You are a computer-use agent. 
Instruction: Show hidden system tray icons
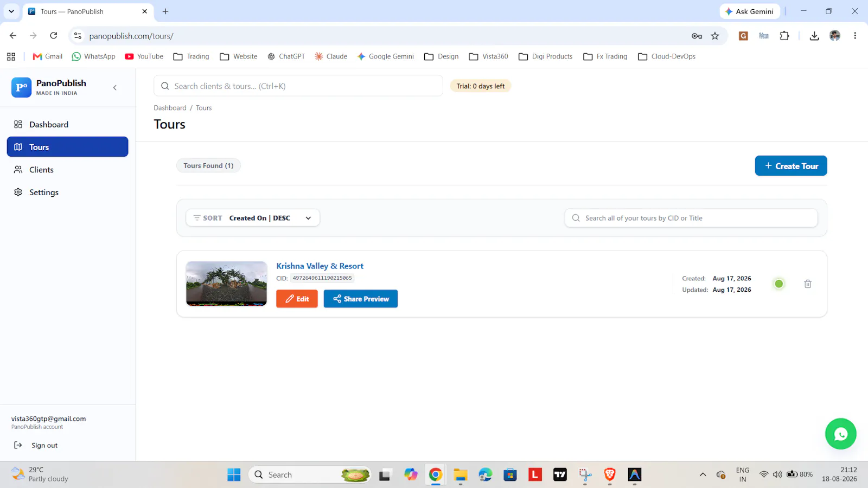pos(703,474)
